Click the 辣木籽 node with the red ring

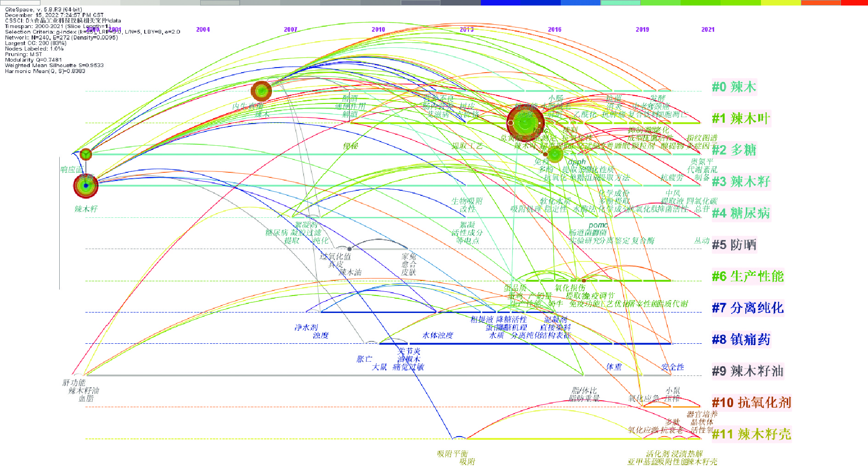tap(86, 186)
